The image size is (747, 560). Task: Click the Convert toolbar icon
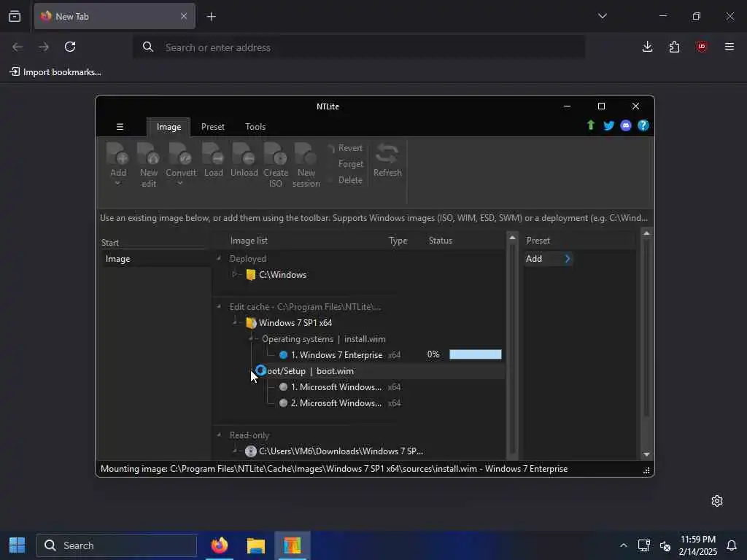click(x=181, y=155)
